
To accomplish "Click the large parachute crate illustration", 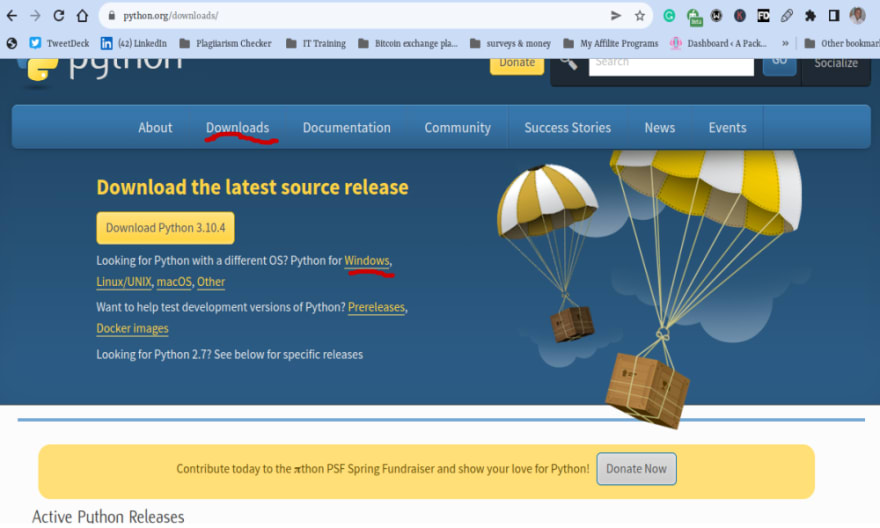I will pyautogui.click(x=647, y=390).
